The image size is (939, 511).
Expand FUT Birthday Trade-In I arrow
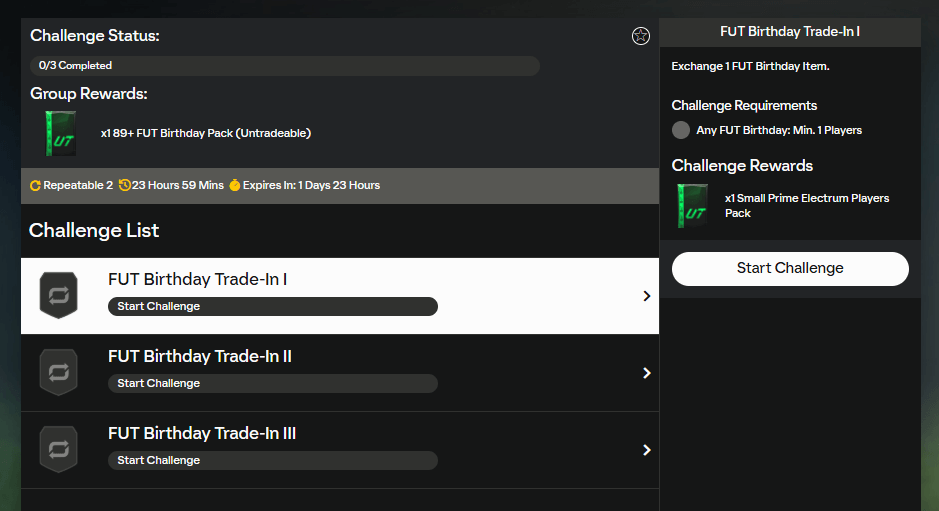647,296
